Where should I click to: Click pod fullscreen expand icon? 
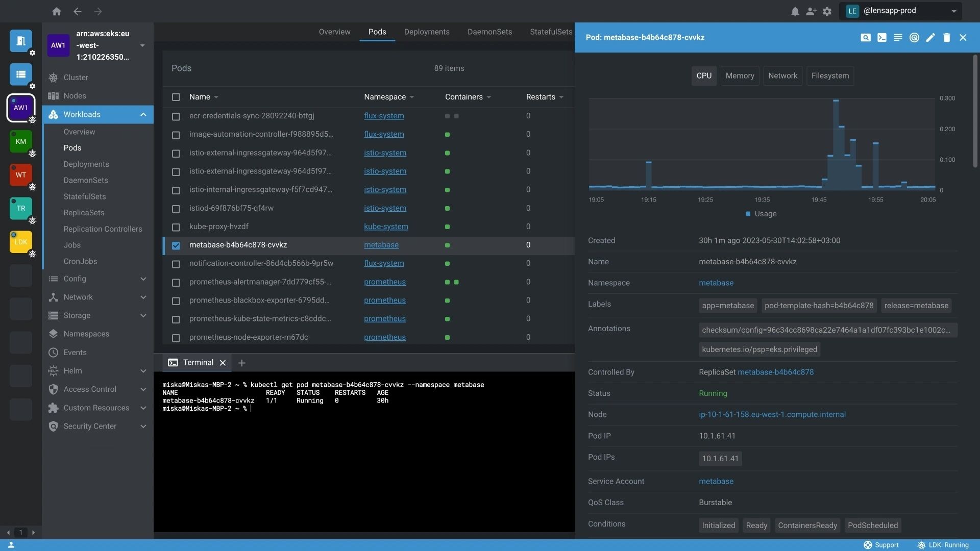tap(866, 38)
